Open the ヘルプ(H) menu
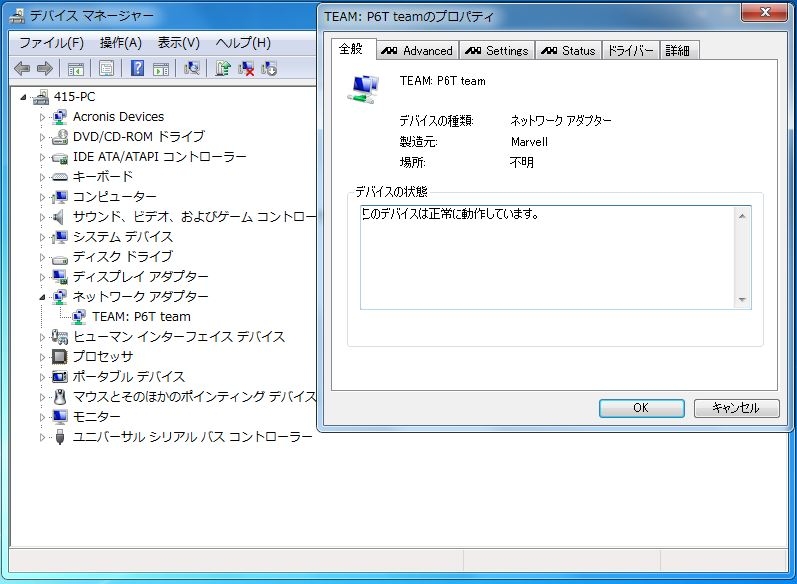The height and width of the screenshot is (584, 797). point(243,43)
